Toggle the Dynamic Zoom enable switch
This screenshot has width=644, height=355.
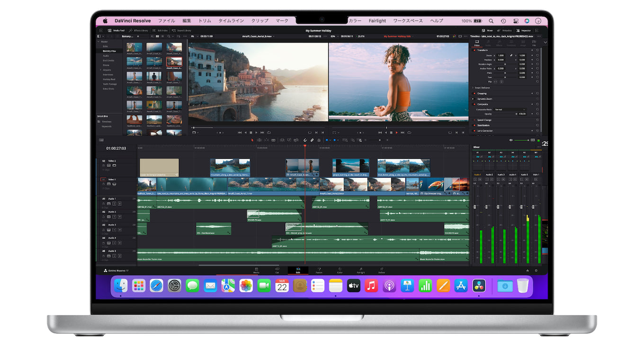point(474,99)
